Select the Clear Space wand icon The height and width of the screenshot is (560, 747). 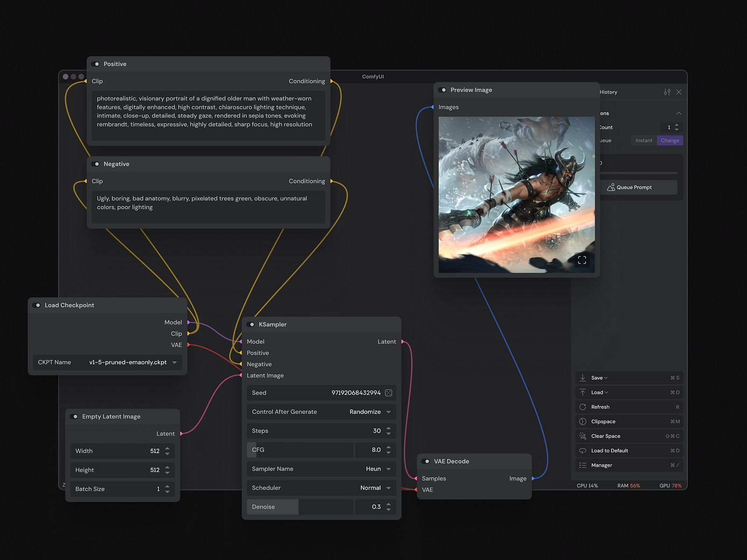coord(583,436)
